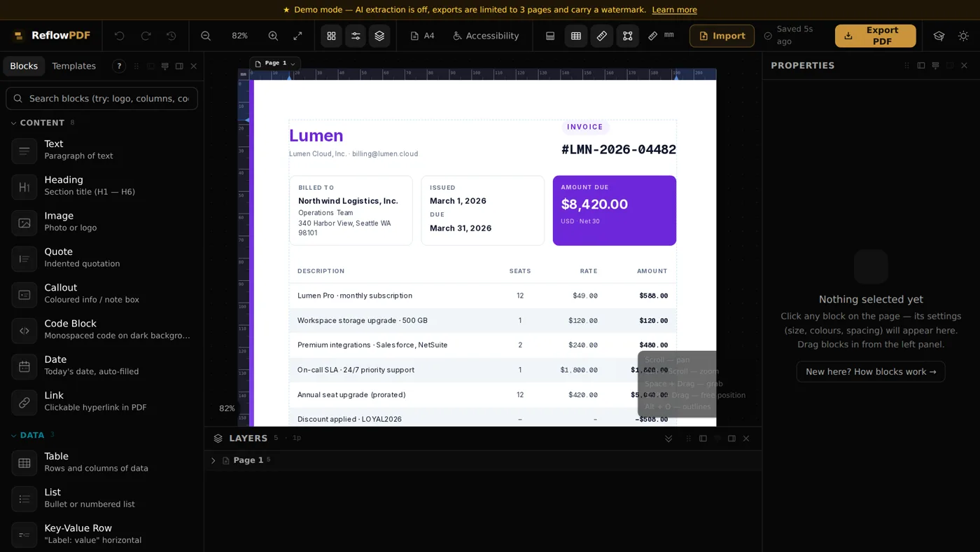Select 'Lumen Pro · monthly subscription' row
The width and height of the screenshot is (980, 552).
click(482, 296)
